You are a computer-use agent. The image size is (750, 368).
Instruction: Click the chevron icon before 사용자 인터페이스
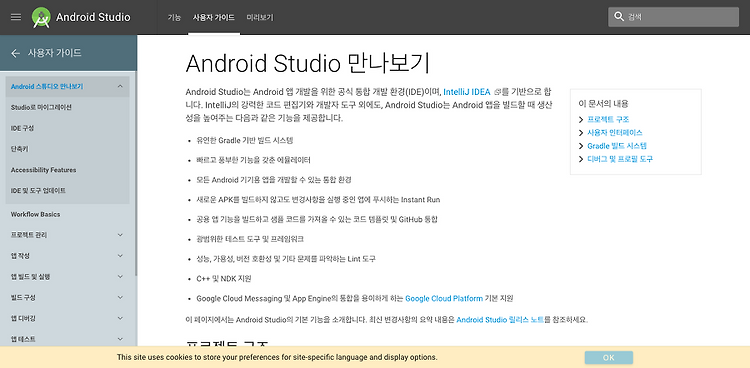581,133
